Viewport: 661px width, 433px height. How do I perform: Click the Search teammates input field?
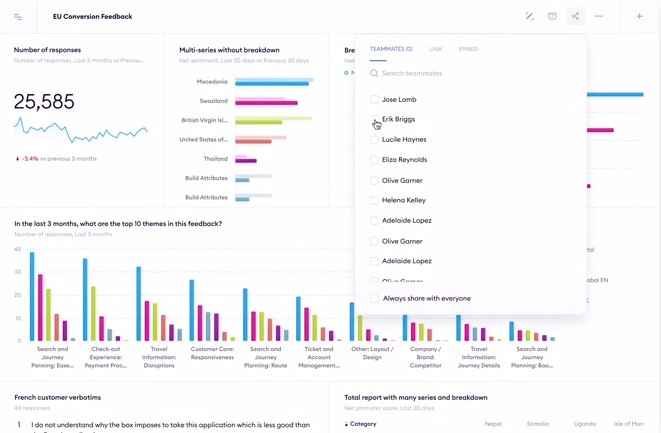470,73
